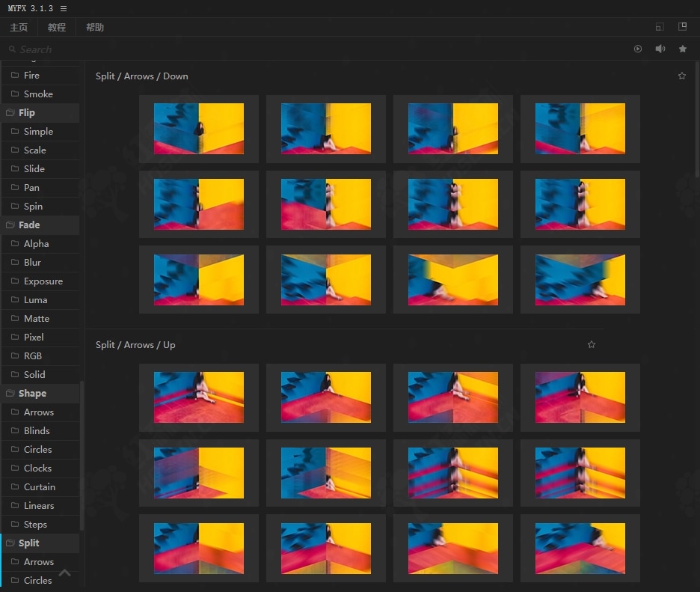Select the Spin folder
700x592 pixels.
pyautogui.click(x=40, y=206)
